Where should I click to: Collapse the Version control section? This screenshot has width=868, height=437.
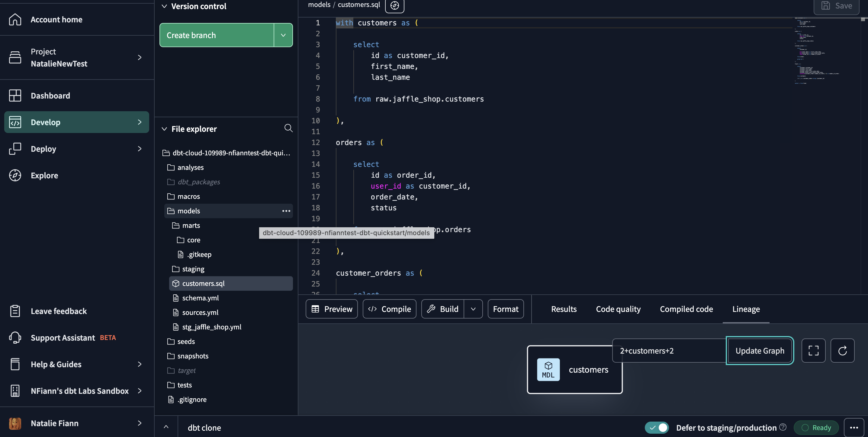[164, 6]
